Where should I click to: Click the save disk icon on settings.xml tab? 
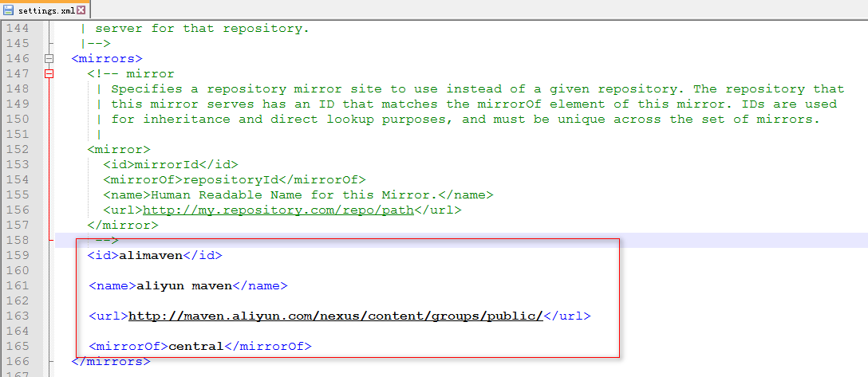point(9,10)
